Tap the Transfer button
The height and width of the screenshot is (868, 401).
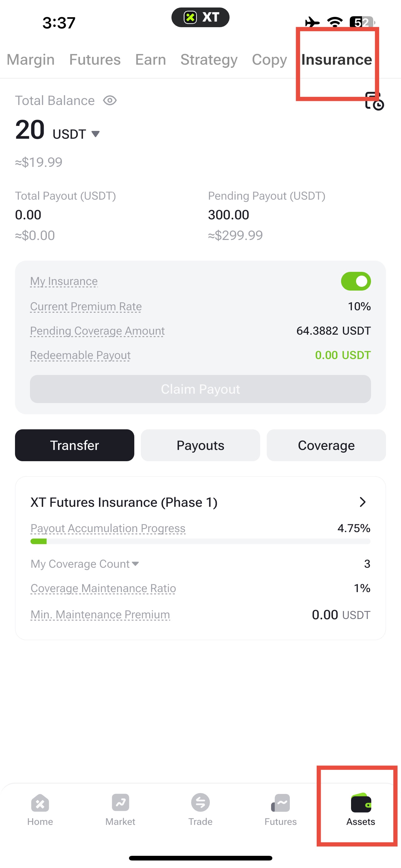(x=74, y=445)
